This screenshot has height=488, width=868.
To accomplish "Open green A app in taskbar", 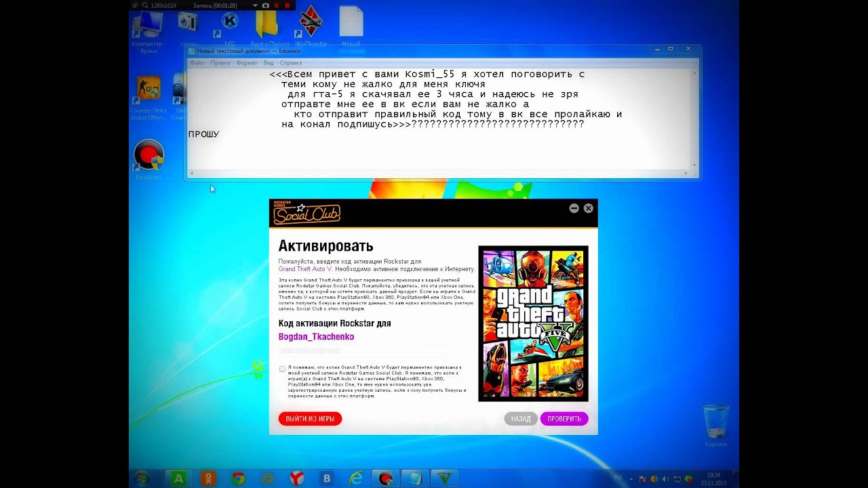I will pyautogui.click(x=179, y=479).
